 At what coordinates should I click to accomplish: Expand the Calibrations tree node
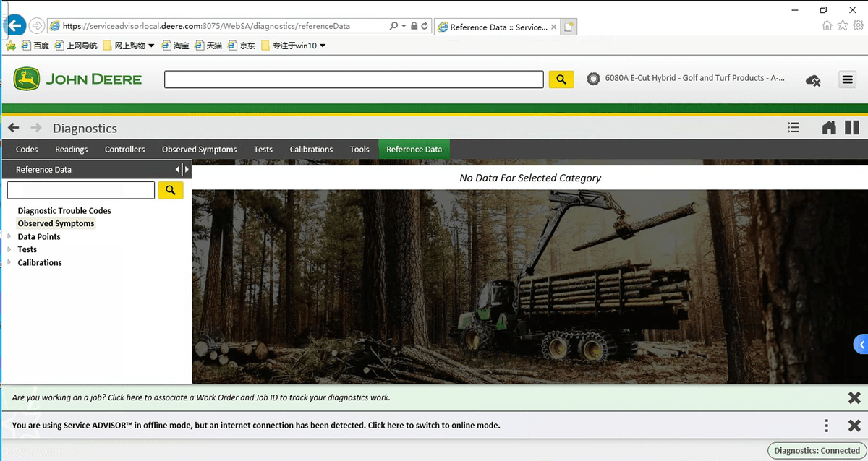tap(9, 262)
